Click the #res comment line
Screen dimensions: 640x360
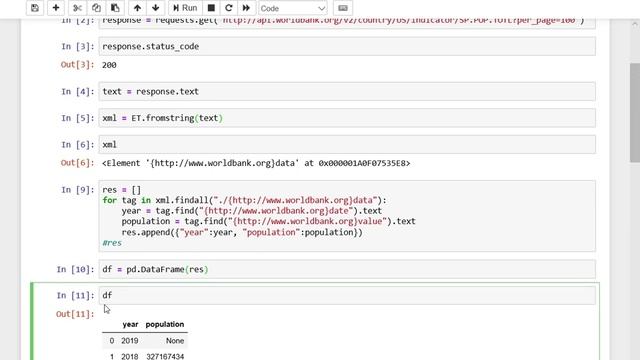[x=112, y=243]
